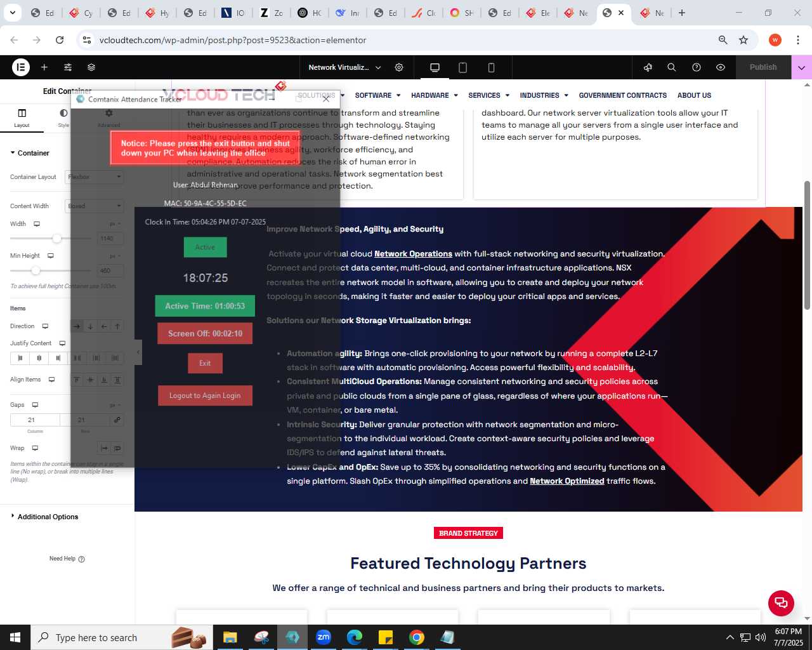Set Align Items to stretch
Screen dimensions: 812x650
(117, 380)
